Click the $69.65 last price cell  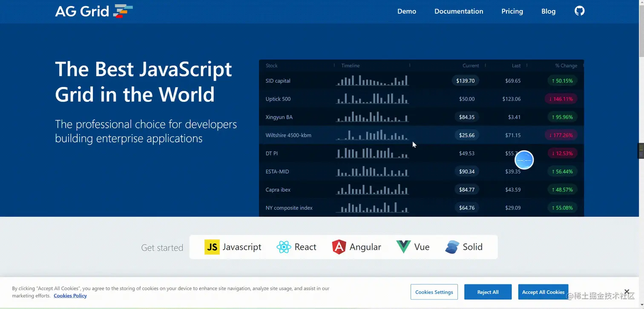[x=513, y=81]
